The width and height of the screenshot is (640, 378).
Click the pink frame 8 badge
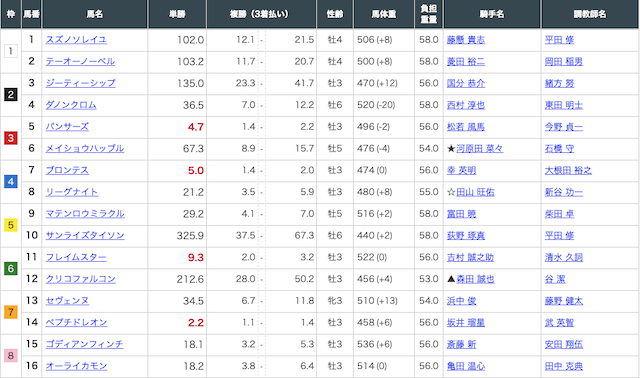pos(11,355)
